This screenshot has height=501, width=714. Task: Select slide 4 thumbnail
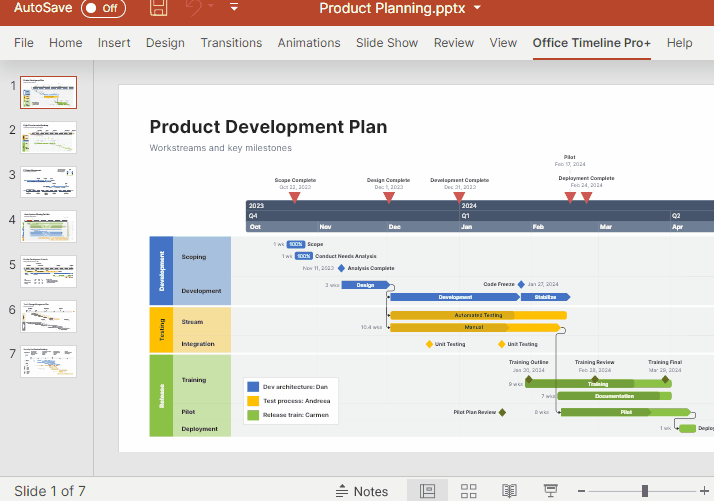(x=49, y=226)
